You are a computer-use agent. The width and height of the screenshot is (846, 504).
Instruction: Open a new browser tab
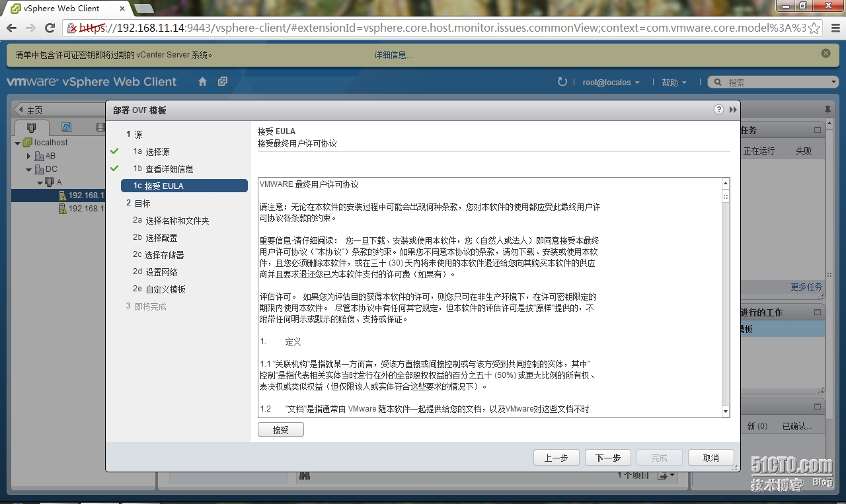[x=143, y=9]
